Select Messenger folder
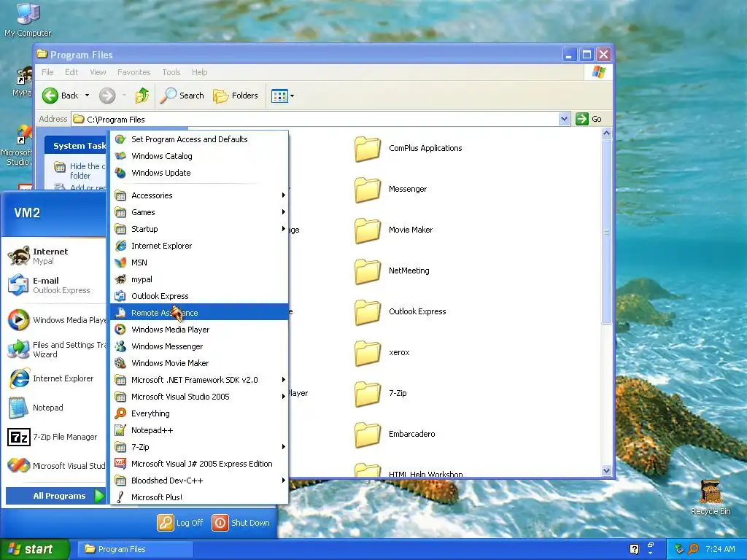Image resolution: width=747 pixels, height=560 pixels. (x=391, y=189)
